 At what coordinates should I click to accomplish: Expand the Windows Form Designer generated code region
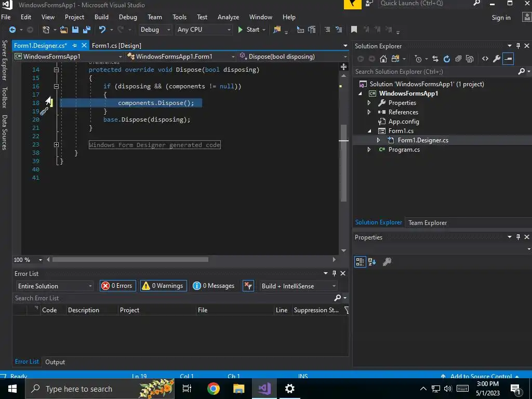56,144
